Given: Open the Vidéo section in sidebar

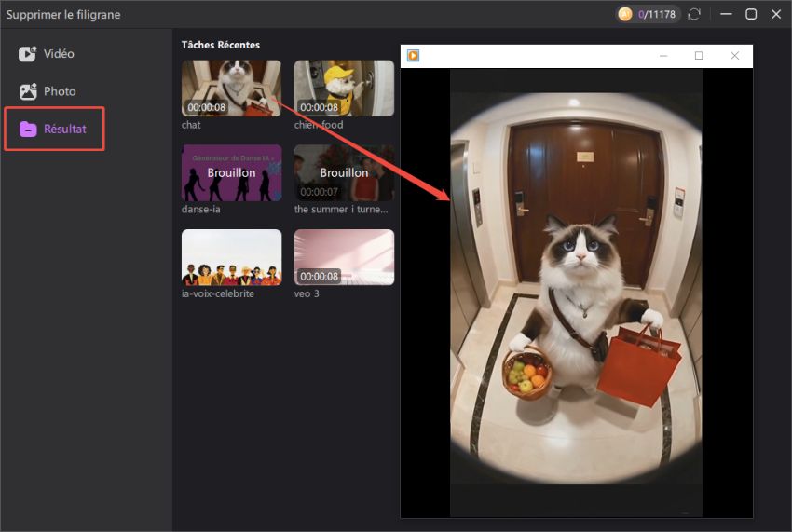Looking at the screenshot, I should pyautogui.click(x=47, y=54).
